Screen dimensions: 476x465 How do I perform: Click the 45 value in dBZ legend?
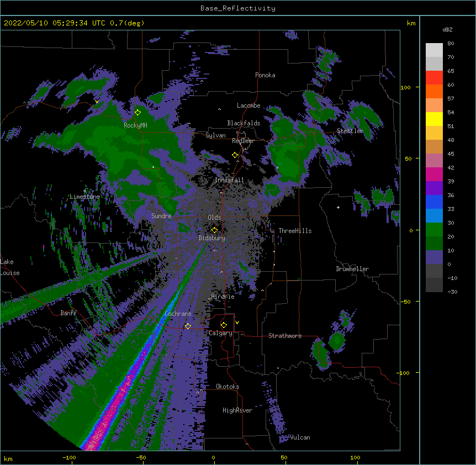coord(451,154)
